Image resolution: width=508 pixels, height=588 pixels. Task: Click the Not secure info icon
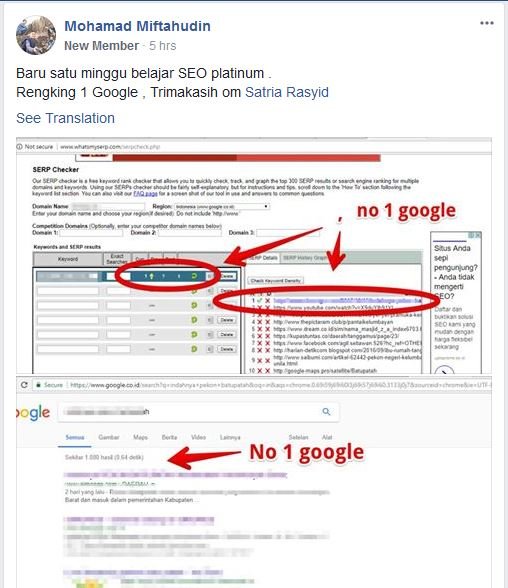click(x=19, y=147)
